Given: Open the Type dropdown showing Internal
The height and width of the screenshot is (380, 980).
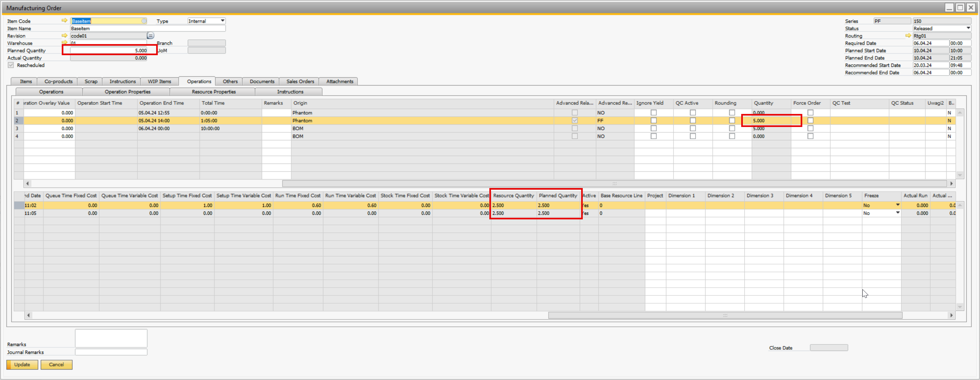Looking at the screenshot, I should 222,21.
